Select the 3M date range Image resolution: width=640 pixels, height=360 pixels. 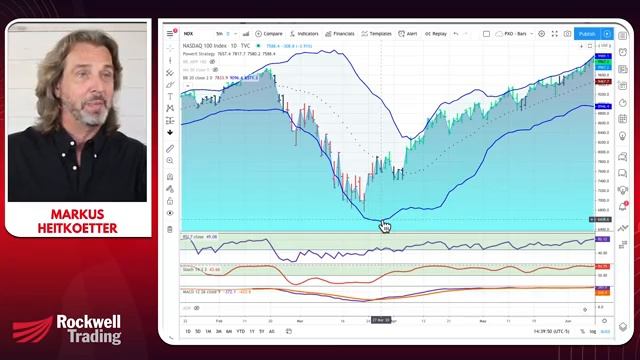click(219, 331)
